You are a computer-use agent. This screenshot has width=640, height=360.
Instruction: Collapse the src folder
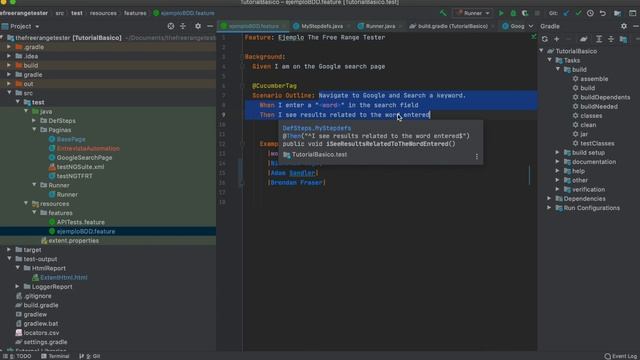click(9, 93)
